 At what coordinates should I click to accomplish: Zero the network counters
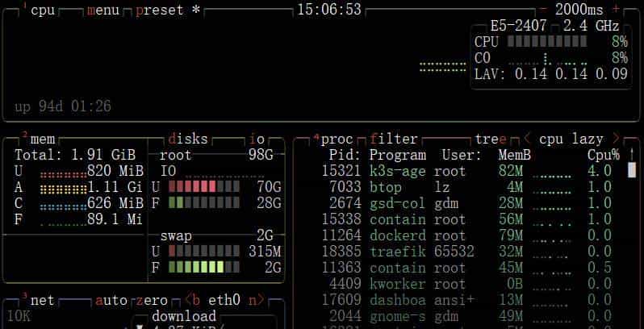(x=152, y=300)
